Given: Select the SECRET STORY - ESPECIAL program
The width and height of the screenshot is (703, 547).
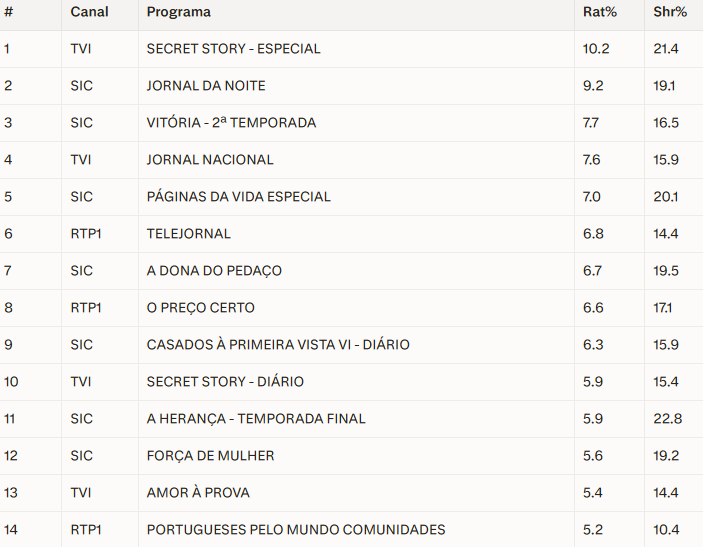Looking at the screenshot, I should click(233, 49).
